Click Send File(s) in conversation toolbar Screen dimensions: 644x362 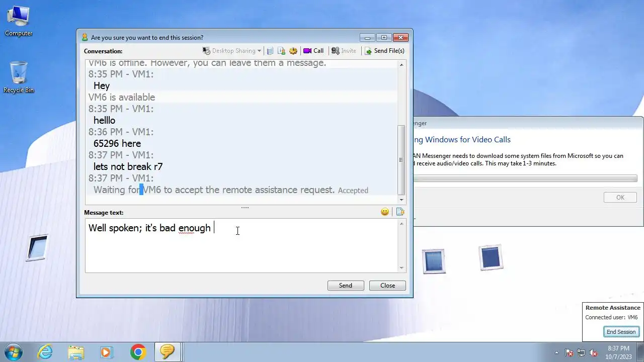tap(384, 51)
